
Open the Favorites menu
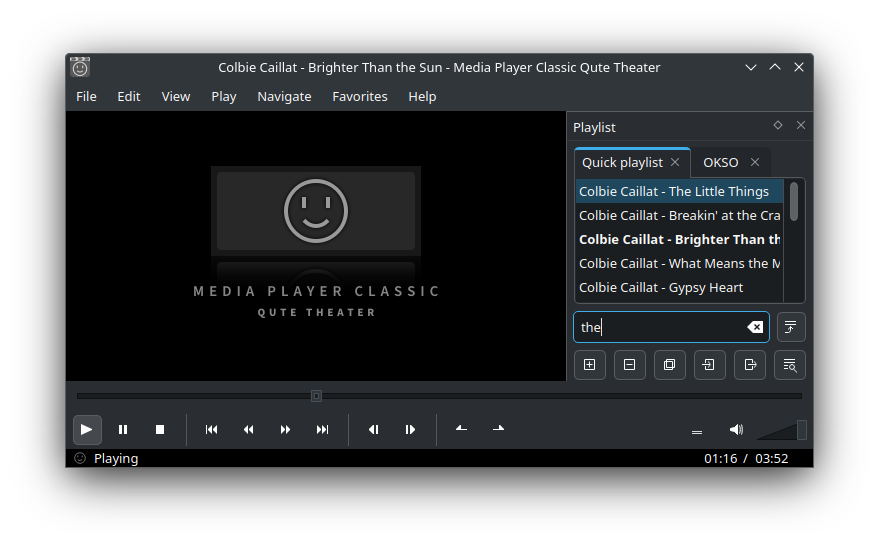coord(360,96)
